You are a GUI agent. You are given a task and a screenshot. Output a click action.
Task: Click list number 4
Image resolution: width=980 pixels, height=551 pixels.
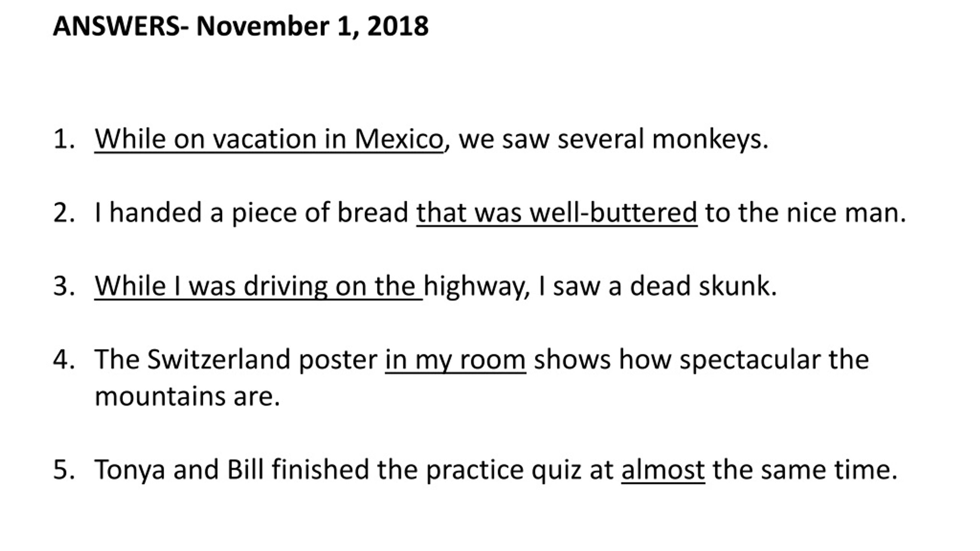point(64,360)
